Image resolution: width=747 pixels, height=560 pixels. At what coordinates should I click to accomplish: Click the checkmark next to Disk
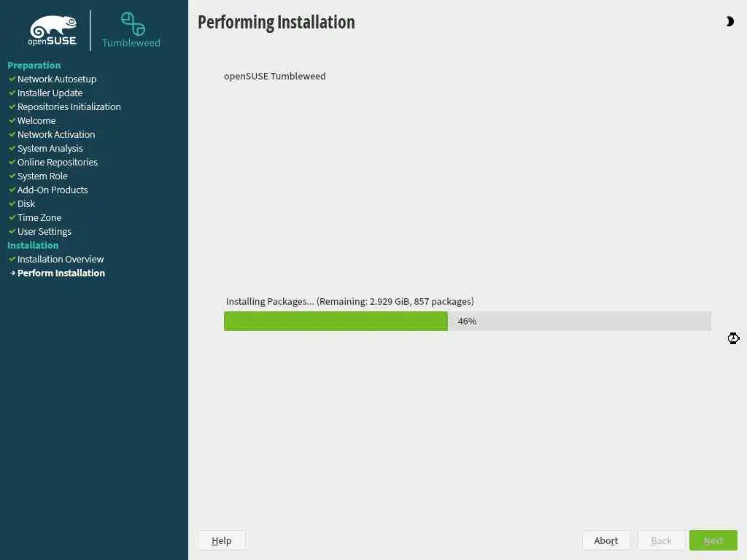point(12,204)
